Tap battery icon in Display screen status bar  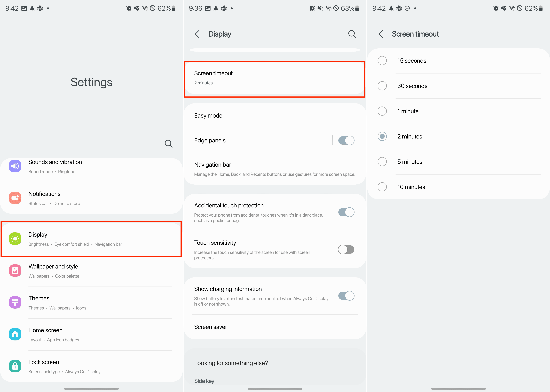pyautogui.click(x=357, y=9)
